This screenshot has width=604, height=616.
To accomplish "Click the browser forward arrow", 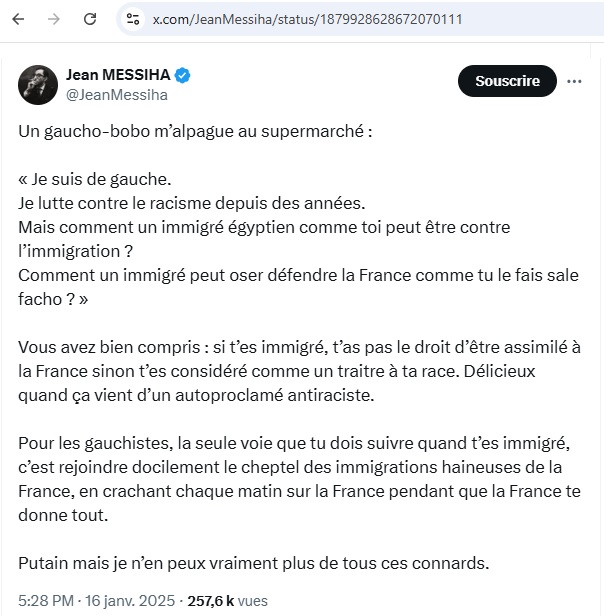I will 53,19.
